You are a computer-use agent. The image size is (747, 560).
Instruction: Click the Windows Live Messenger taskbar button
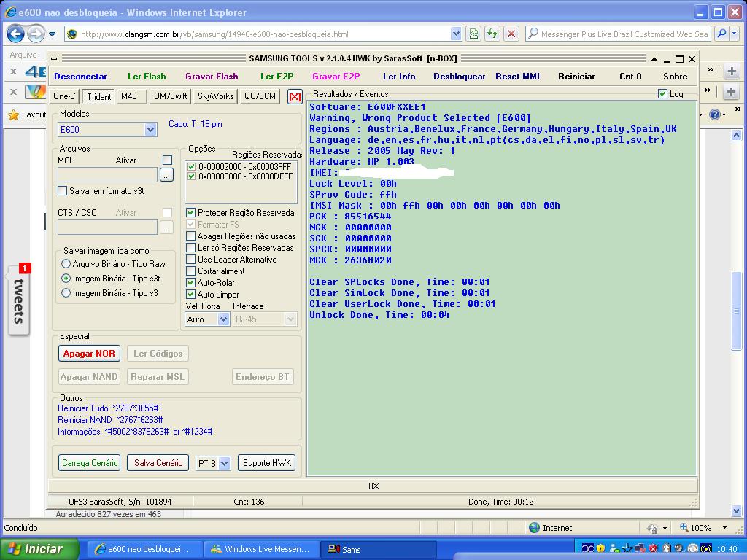pos(262,549)
